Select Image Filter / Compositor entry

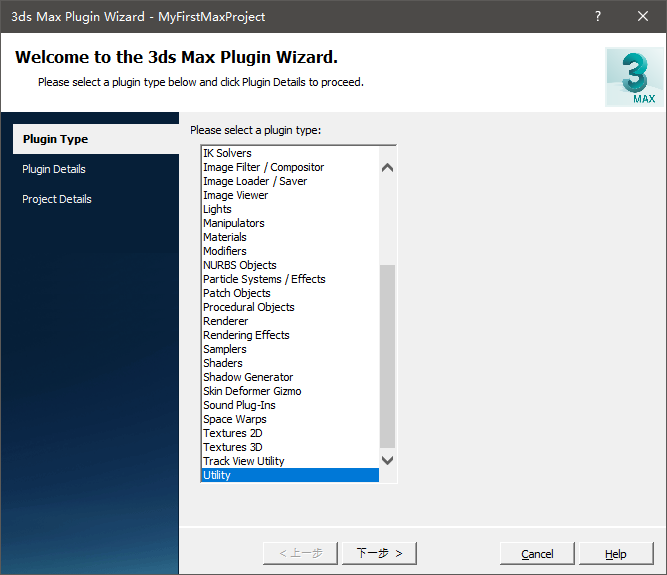263,167
